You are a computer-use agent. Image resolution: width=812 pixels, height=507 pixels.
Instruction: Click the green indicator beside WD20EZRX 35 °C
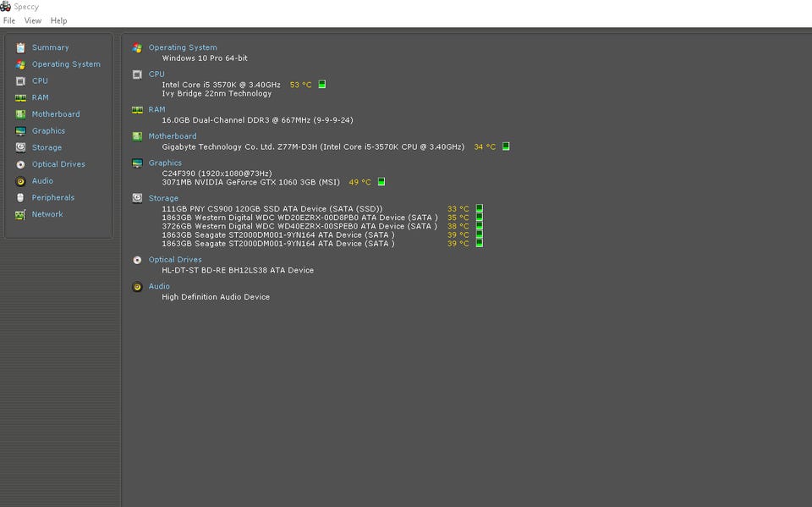(480, 218)
